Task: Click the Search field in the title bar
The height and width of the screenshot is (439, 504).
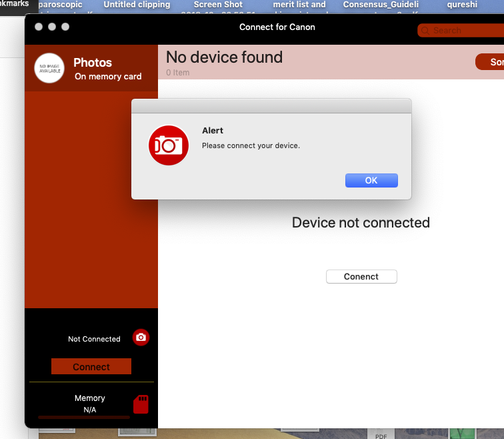Action: [x=461, y=31]
